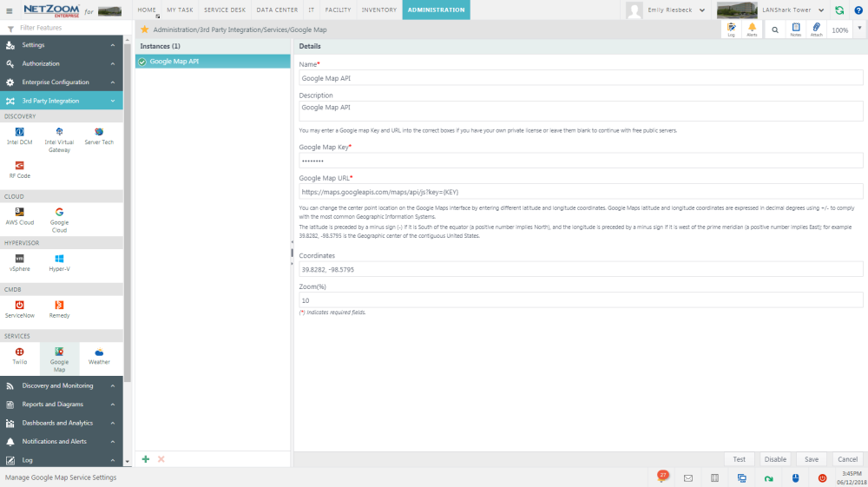The image size is (868, 487).
Task: Favorite this page using the star icon
Action: coord(145,30)
